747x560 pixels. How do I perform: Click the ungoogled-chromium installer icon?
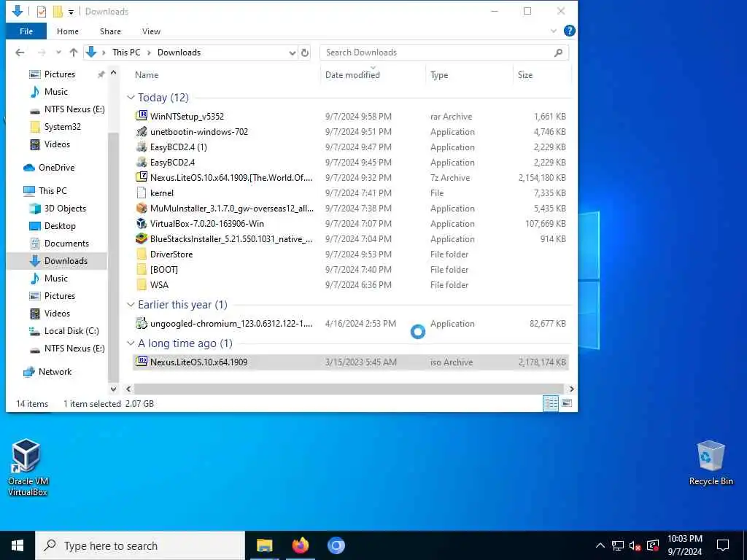[142, 323]
